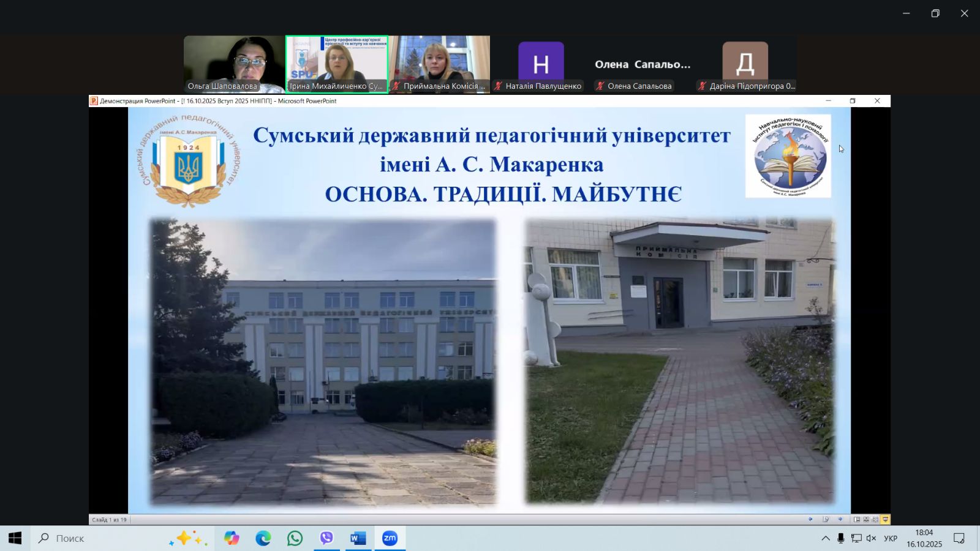Screen dimensions: 980x551
Task: Open the clock and date flyout
Action: pyautogui.click(x=924, y=539)
